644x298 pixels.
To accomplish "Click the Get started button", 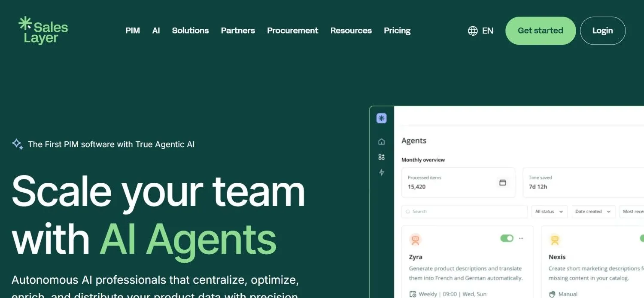I will [541, 31].
